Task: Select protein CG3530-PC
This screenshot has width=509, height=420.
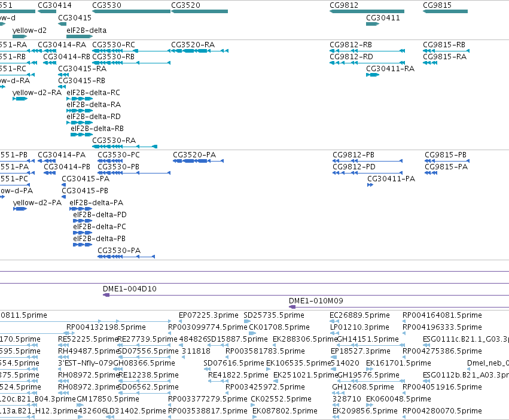Action: click(x=118, y=156)
